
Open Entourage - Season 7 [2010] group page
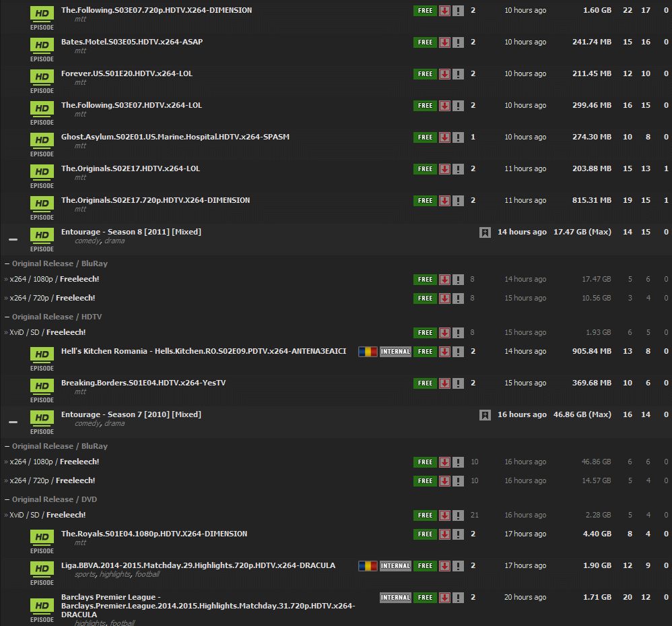[131, 414]
